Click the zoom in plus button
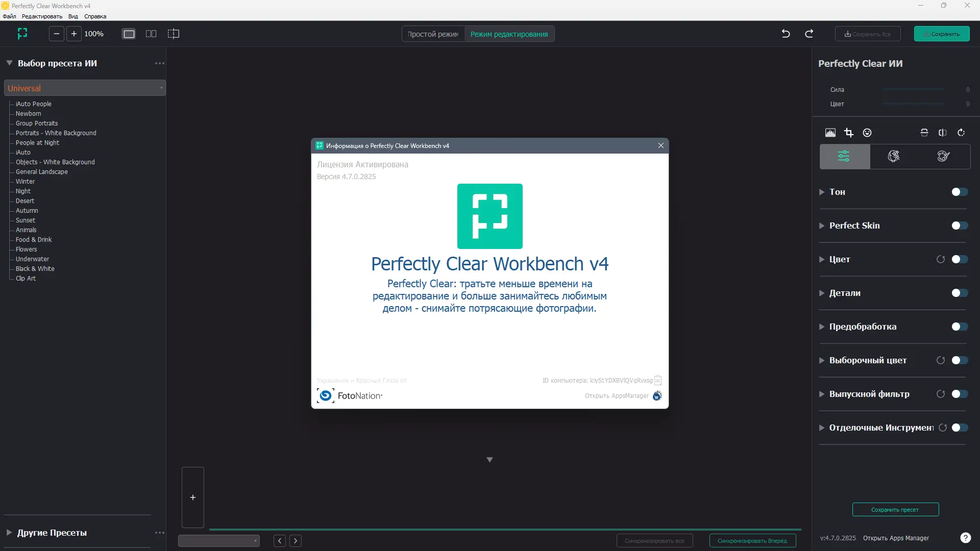The height and width of the screenshot is (551, 980). click(x=74, y=34)
